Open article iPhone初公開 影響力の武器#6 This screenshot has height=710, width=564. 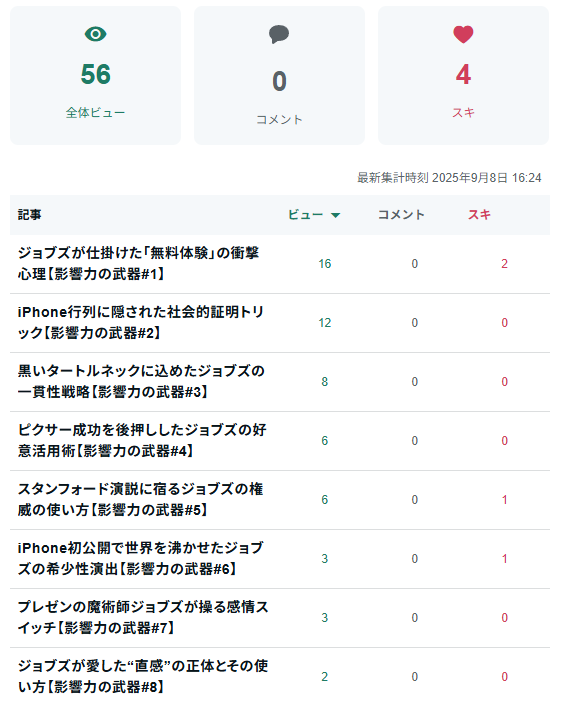140,558
